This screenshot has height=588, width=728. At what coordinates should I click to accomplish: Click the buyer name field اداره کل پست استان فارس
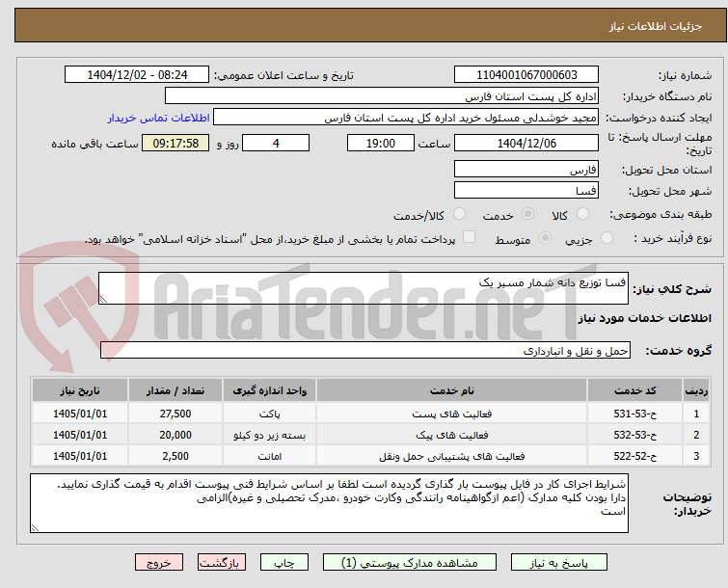(x=382, y=96)
